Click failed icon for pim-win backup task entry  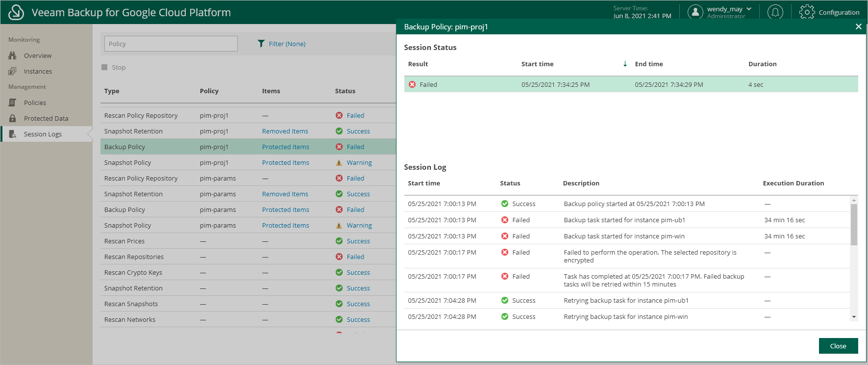point(505,236)
